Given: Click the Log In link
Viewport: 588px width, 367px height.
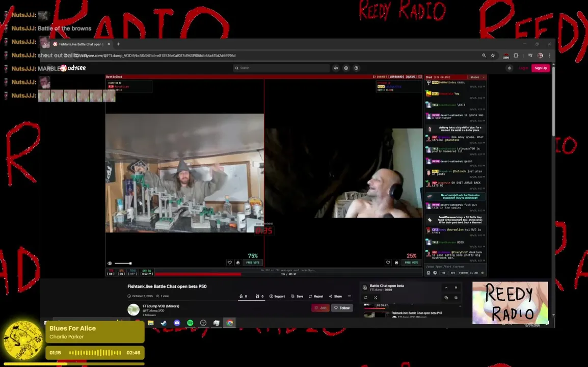Looking at the screenshot, I should pos(523,68).
